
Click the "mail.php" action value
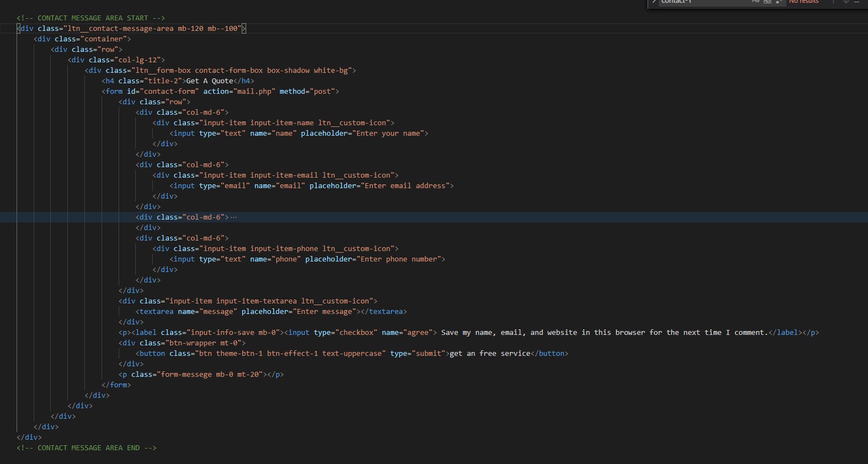pos(254,92)
